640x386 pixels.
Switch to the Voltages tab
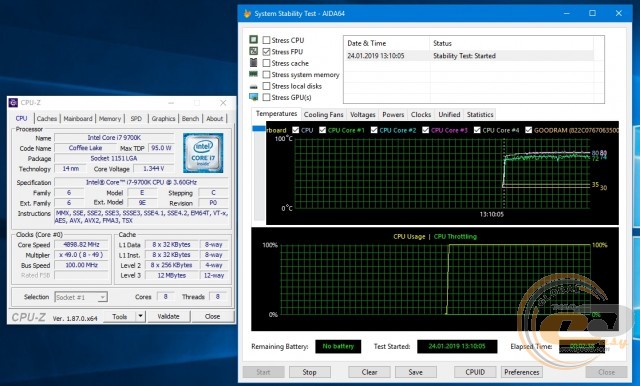tap(362, 115)
